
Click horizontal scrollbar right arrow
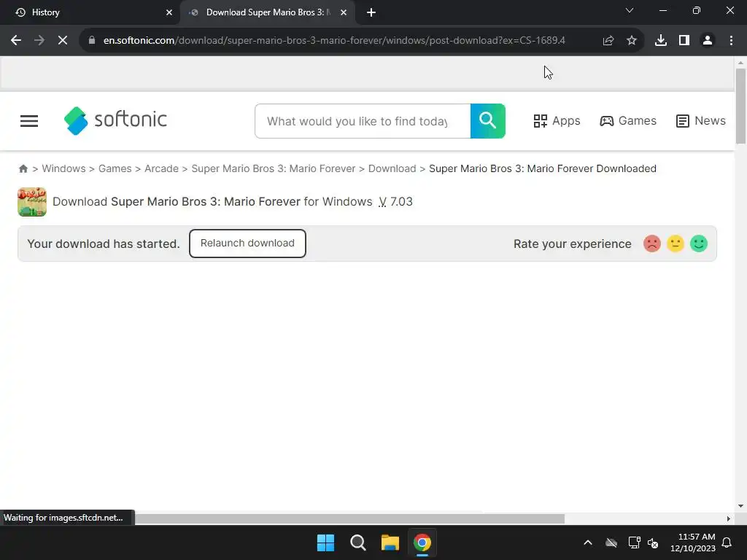(x=729, y=518)
